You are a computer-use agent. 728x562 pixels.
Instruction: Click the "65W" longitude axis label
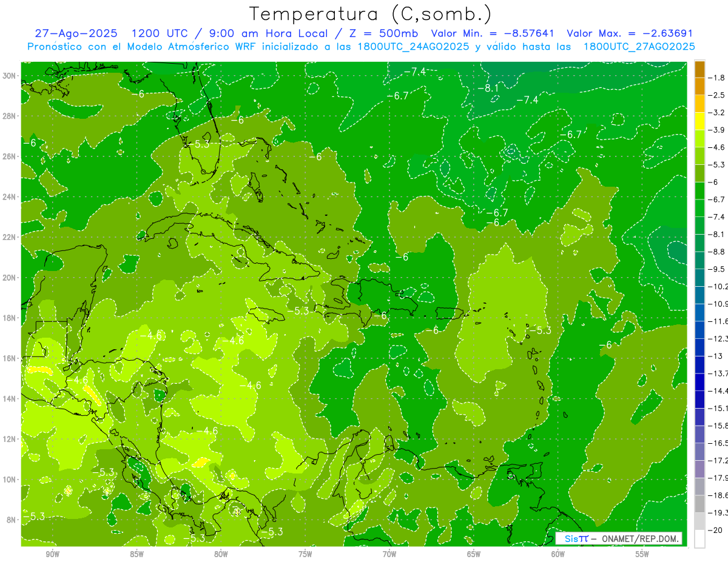pos(473,554)
